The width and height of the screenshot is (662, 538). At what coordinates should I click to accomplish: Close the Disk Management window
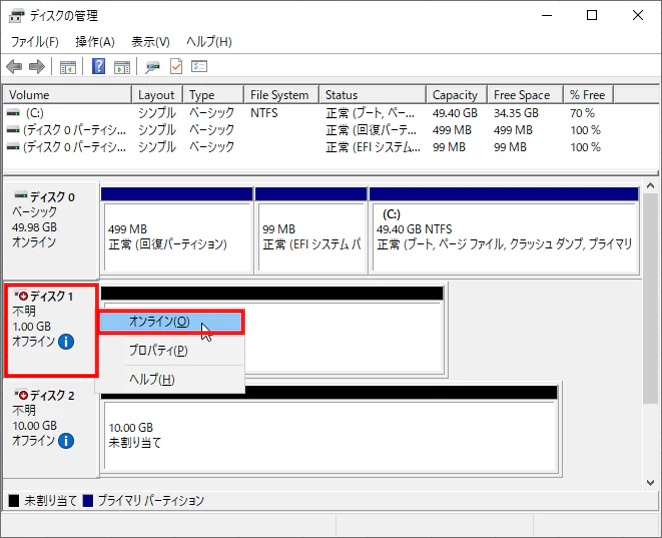tap(638, 16)
